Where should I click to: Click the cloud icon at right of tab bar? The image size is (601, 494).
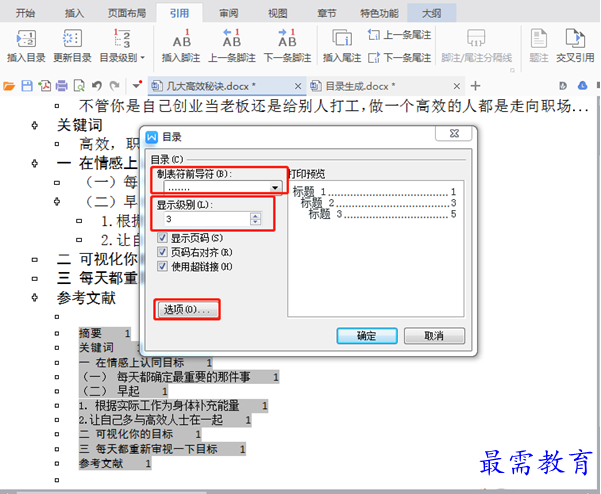[582, 85]
